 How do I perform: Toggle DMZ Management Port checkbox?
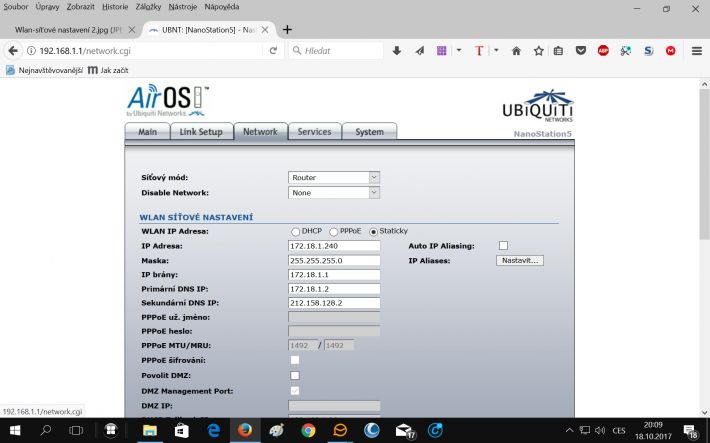click(295, 391)
